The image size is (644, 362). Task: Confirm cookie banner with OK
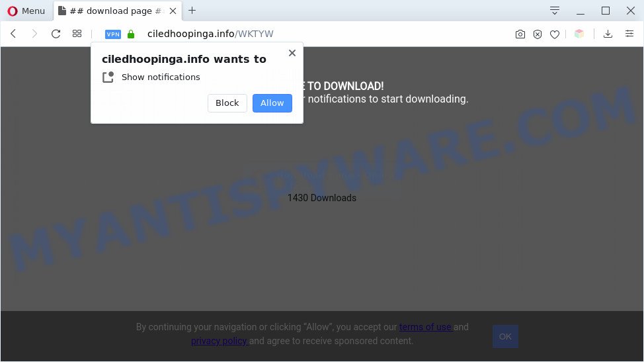505,337
